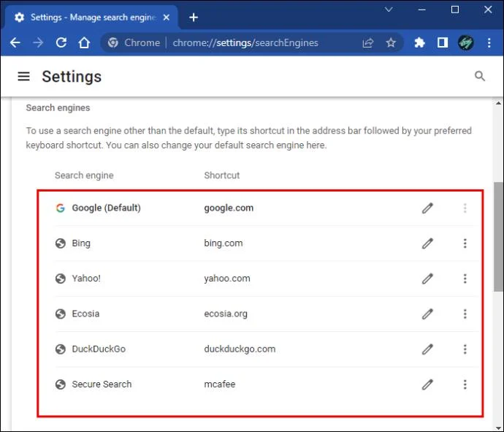The height and width of the screenshot is (432, 504).
Task: Open the profile avatar menu
Action: [x=465, y=42]
